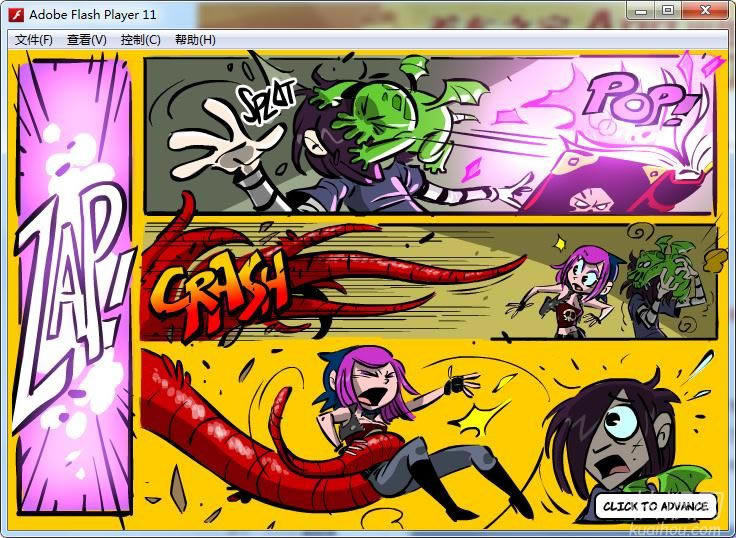Open the 帮助(H) menu
This screenshot has width=736, height=538.
pos(194,40)
